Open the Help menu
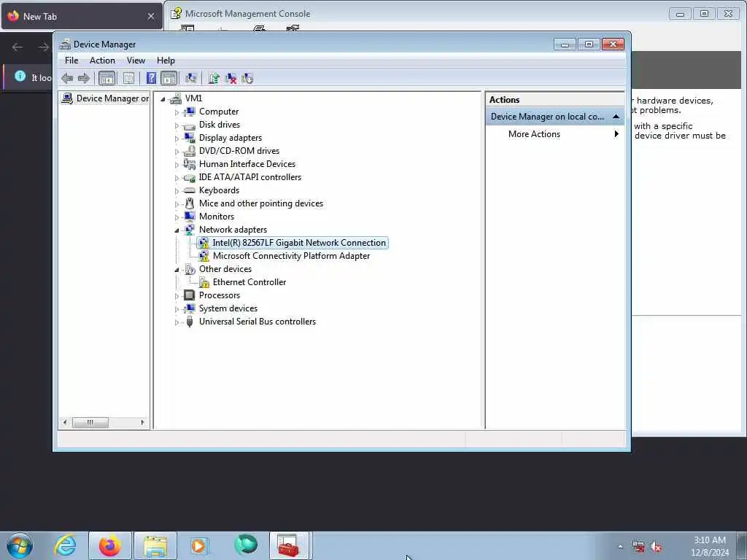The height and width of the screenshot is (560, 747). pyautogui.click(x=166, y=61)
